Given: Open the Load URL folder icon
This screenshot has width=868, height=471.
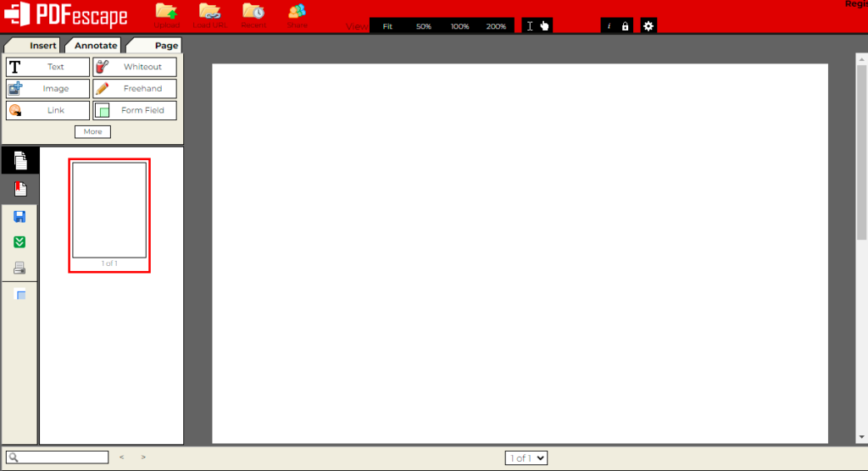Looking at the screenshot, I should pyautogui.click(x=209, y=13).
